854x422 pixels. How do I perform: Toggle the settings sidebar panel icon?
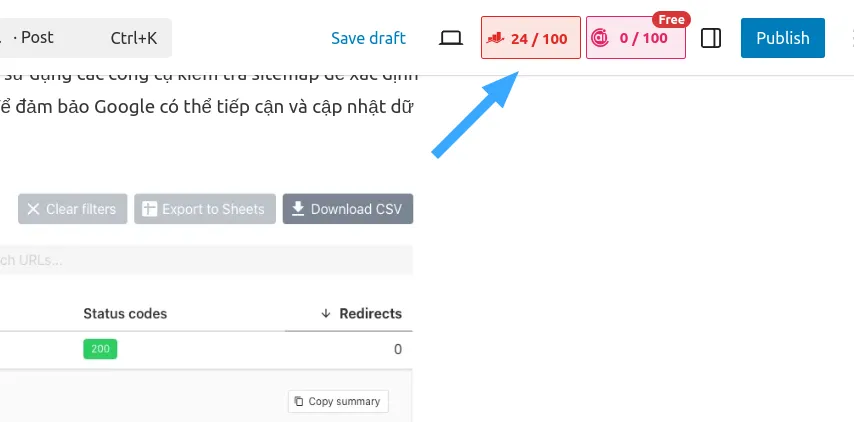711,38
